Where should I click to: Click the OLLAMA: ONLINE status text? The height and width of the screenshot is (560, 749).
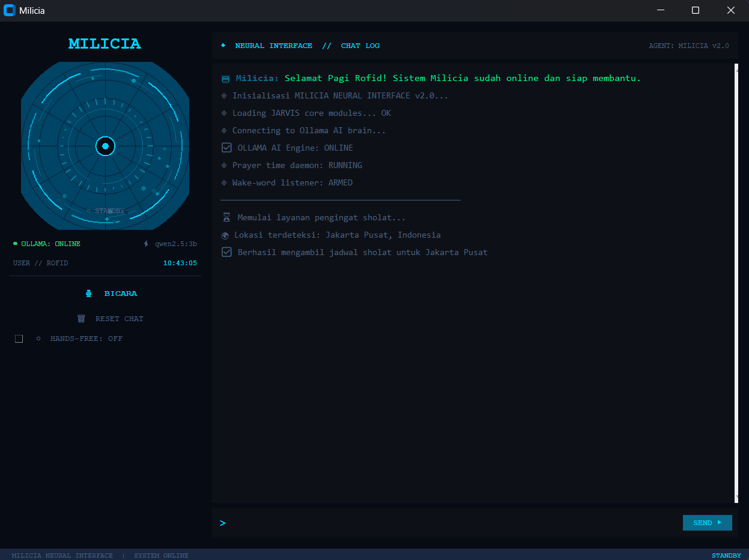[x=50, y=244]
